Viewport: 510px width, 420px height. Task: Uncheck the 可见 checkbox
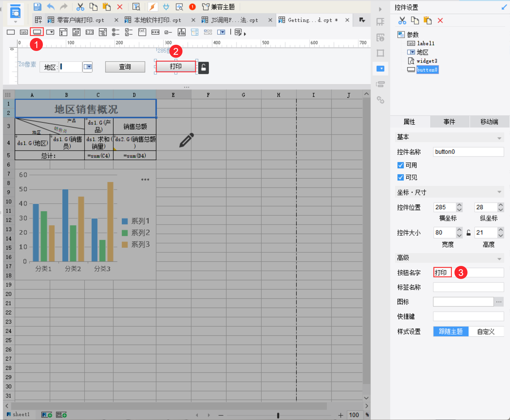[401, 177]
